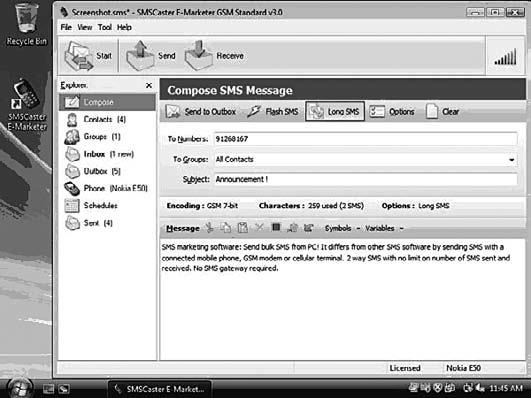Click the Switch Windows quick launch icon
531x398 pixels.
coord(64,389)
